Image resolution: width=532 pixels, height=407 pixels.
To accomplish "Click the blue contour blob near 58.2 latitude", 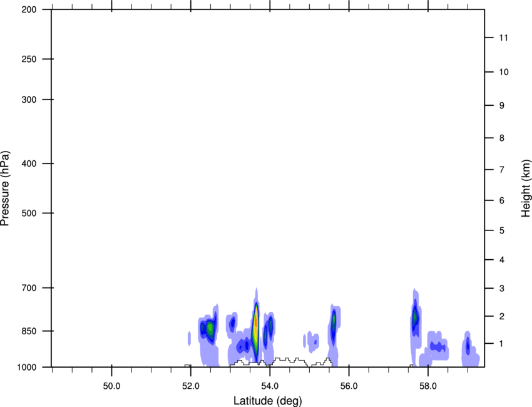I will (x=437, y=347).
